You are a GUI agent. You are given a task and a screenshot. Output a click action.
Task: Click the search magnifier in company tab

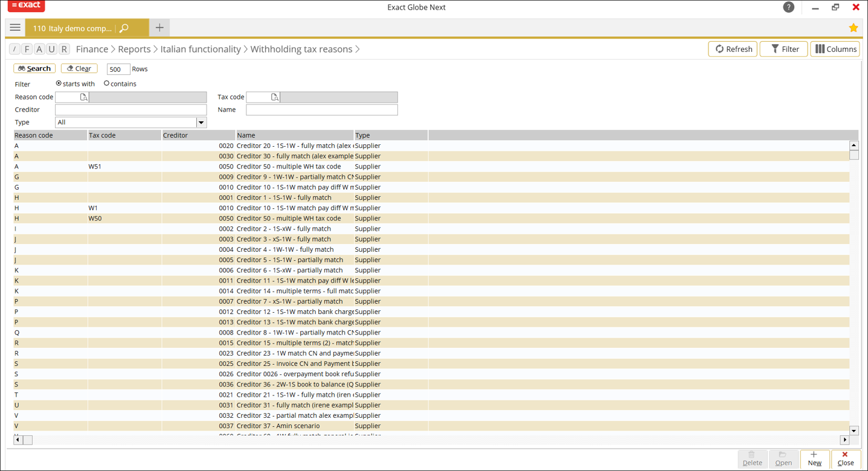pyautogui.click(x=124, y=28)
